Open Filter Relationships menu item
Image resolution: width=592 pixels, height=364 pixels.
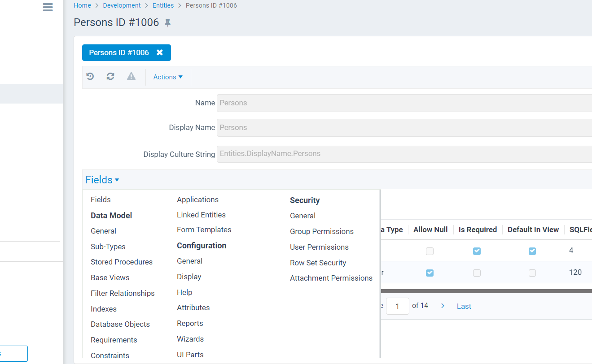(x=123, y=293)
